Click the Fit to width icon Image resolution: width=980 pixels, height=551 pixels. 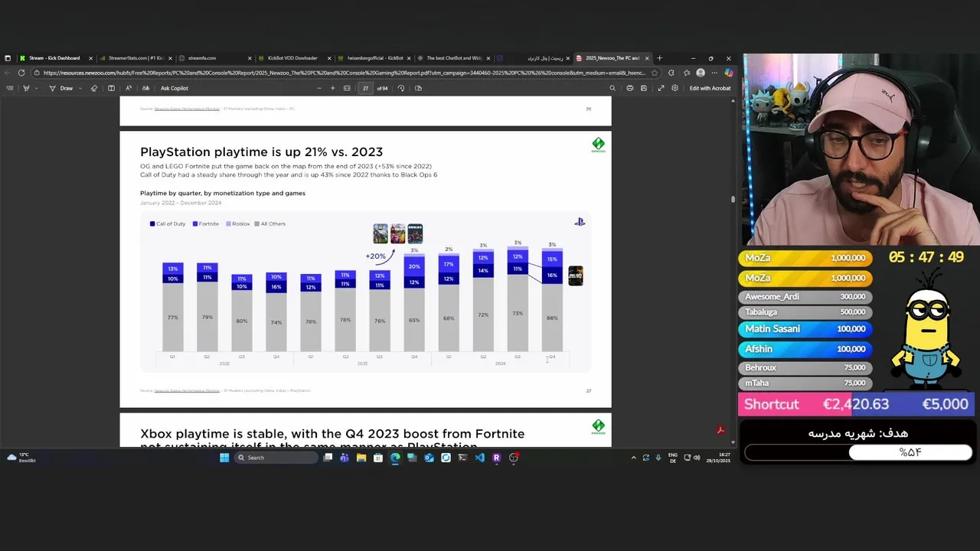[x=347, y=88]
